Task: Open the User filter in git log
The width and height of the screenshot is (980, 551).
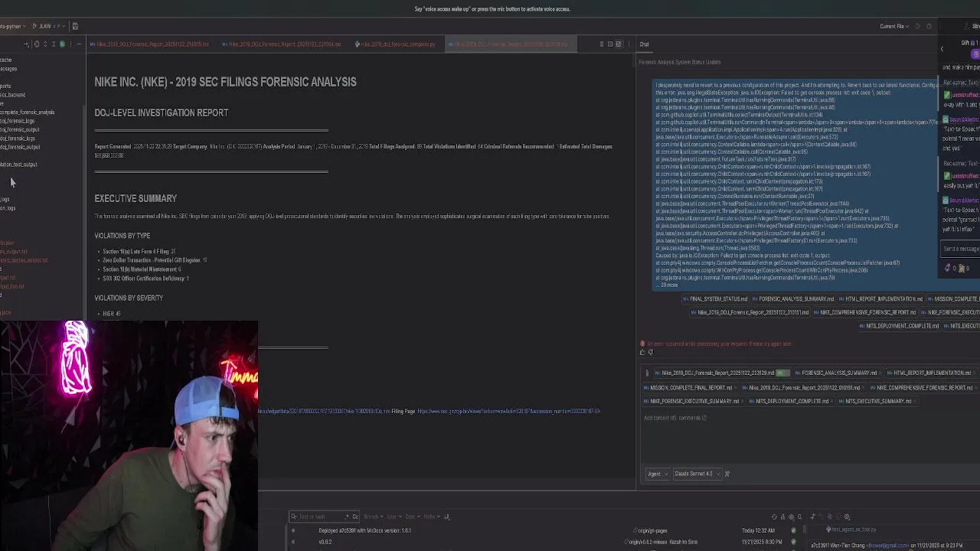Action: (x=394, y=517)
